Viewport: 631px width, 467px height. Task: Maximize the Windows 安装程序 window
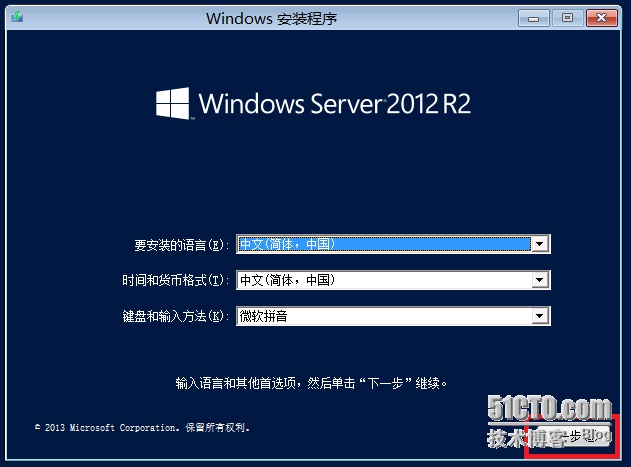567,18
